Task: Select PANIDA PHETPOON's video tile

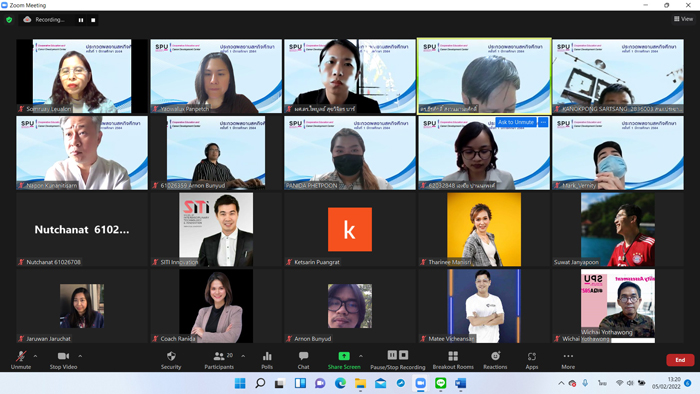Action: click(350, 153)
